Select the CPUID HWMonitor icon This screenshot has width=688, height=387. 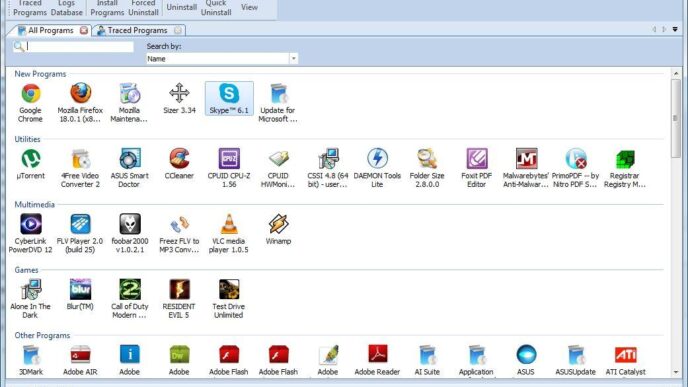point(278,159)
